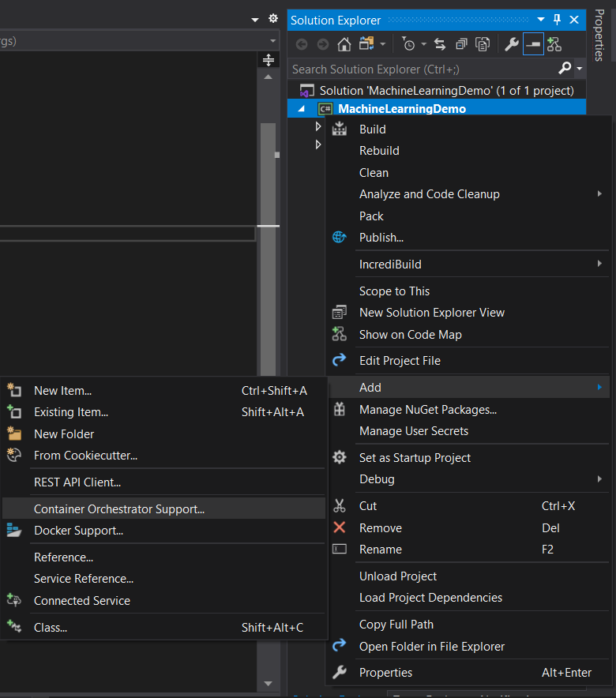The width and height of the screenshot is (616, 698).
Task: Open dropdown next to Solutions and Folders icon
Action: (383, 44)
